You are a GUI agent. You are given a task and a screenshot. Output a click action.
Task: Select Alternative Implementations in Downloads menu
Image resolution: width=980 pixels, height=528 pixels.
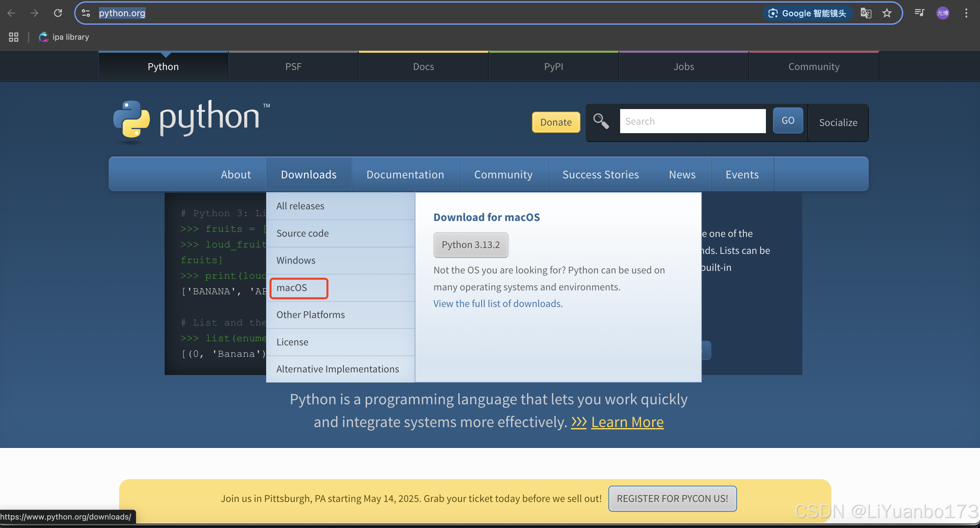coord(340,369)
